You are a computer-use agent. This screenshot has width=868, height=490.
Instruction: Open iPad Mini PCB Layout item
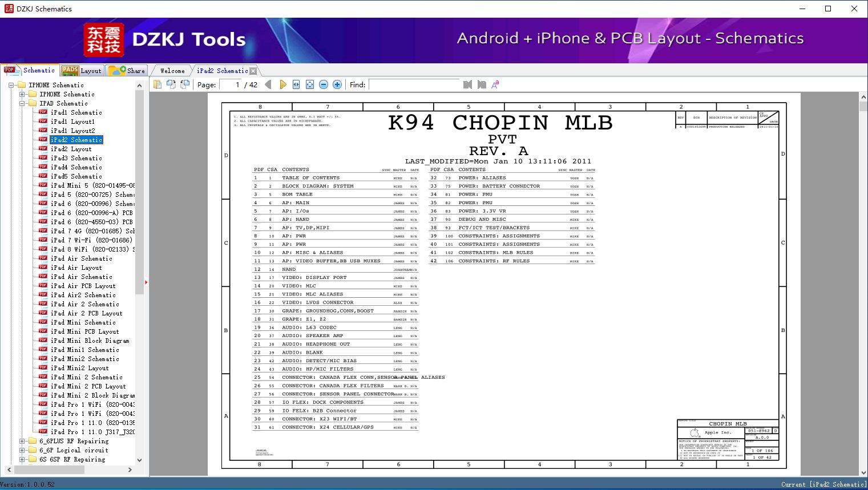84,331
